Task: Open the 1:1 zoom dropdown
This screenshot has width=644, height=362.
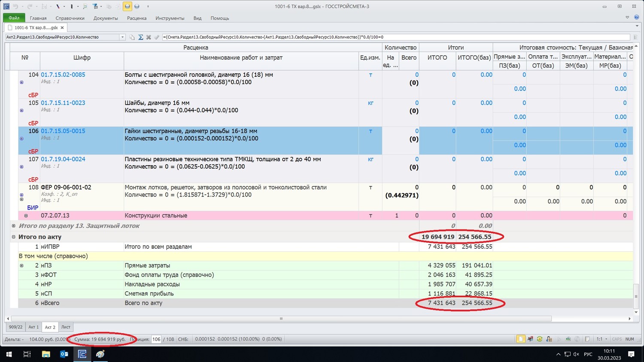Action: tap(601, 339)
